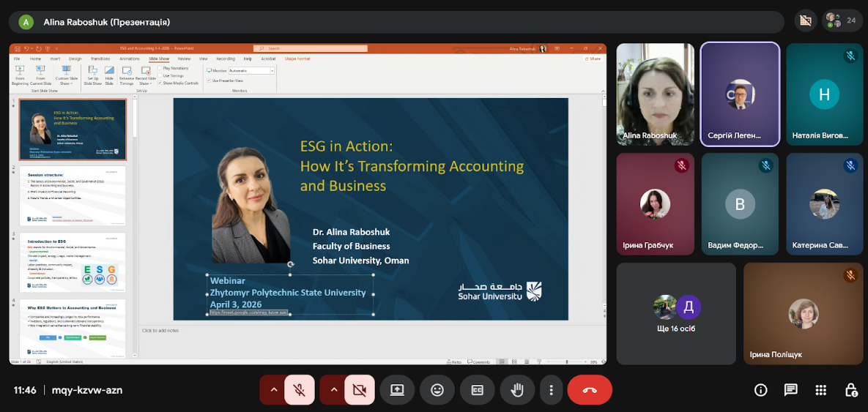Open audio settings arrow beside microphone
The height and width of the screenshot is (412, 868).
pos(274,390)
